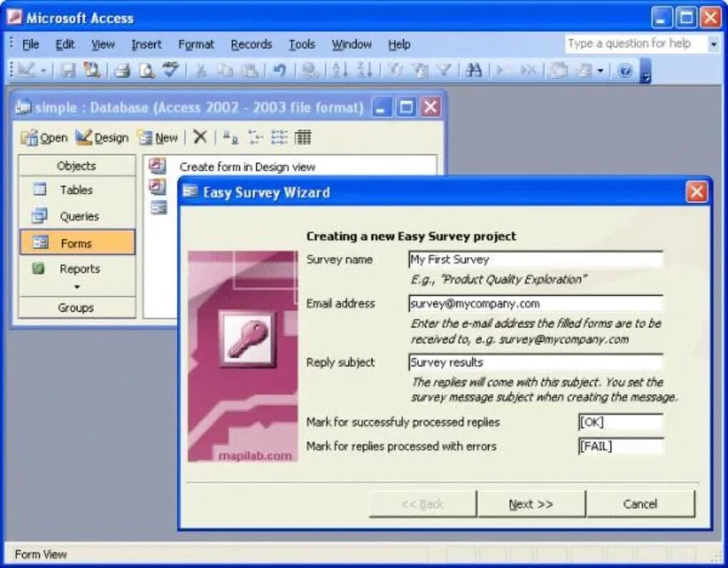Viewport: 728px width, 568px height.
Task: Switch to List view in database window
Action: pyautogui.click(x=279, y=137)
